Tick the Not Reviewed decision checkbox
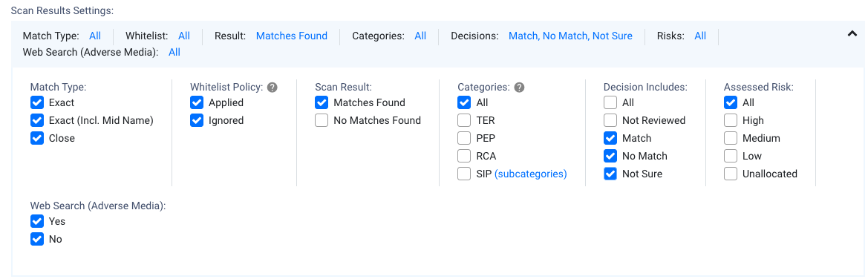Screen dimensions: 868x279 610,120
